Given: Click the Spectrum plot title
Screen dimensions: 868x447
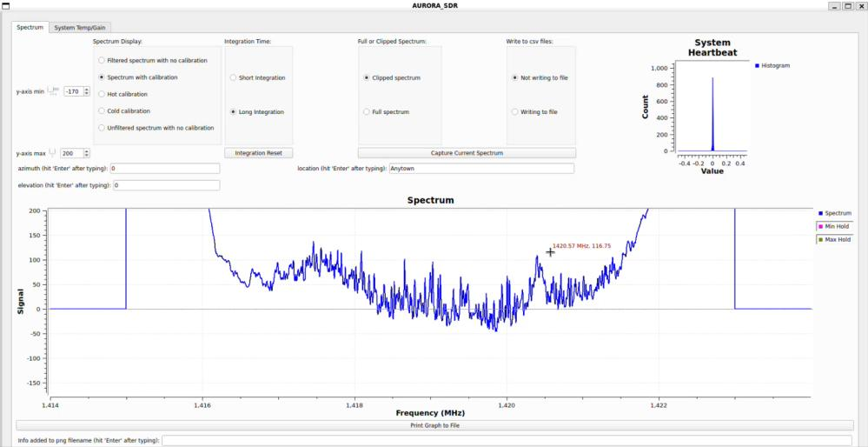Looking at the screenshot, I should 431,200.
